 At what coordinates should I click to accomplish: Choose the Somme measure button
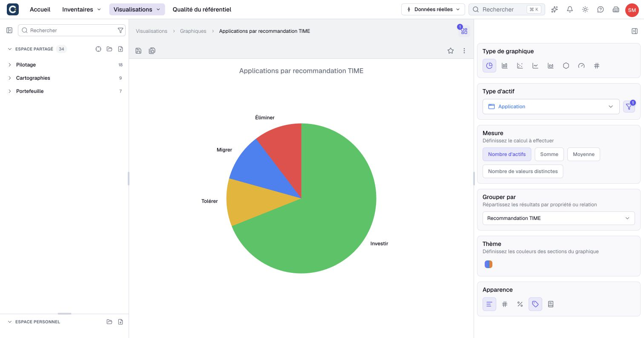(549, 154)
